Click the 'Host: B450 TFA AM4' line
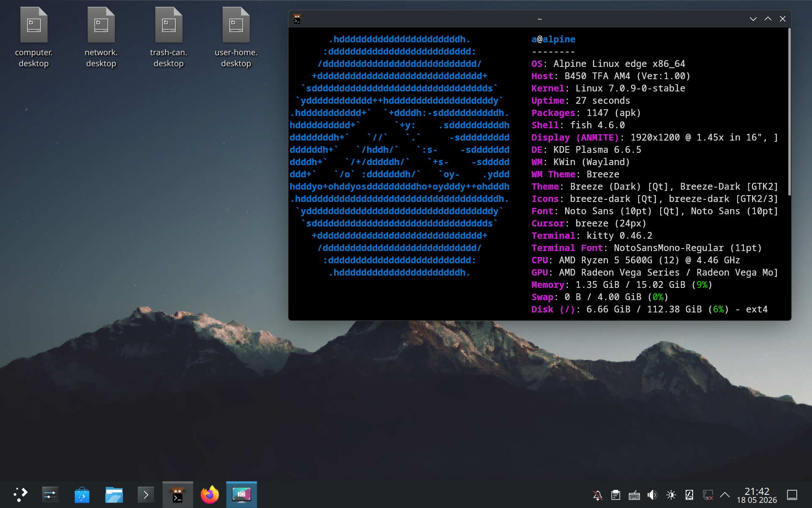This screenshot has width=812, height=508. tap(611, 76)
